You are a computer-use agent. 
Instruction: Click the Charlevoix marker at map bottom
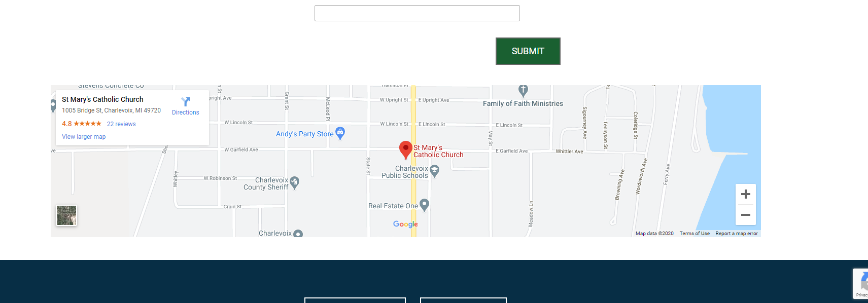[x=298, y=234]
